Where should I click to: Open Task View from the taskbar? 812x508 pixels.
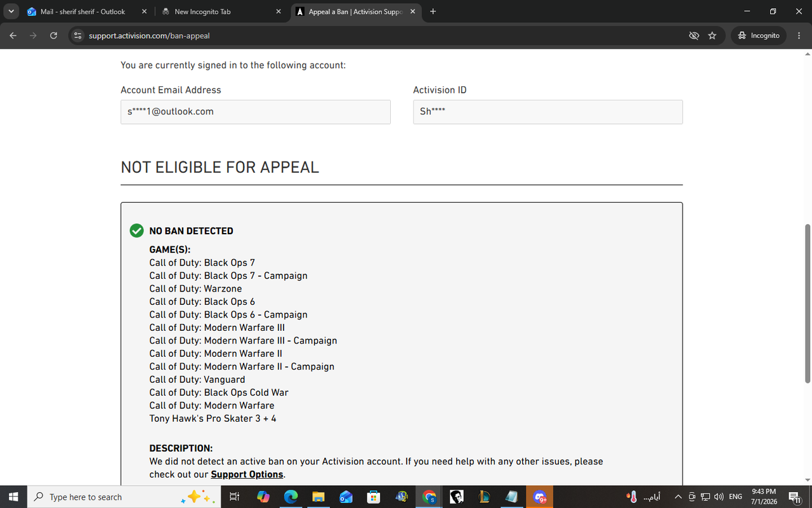233,497
